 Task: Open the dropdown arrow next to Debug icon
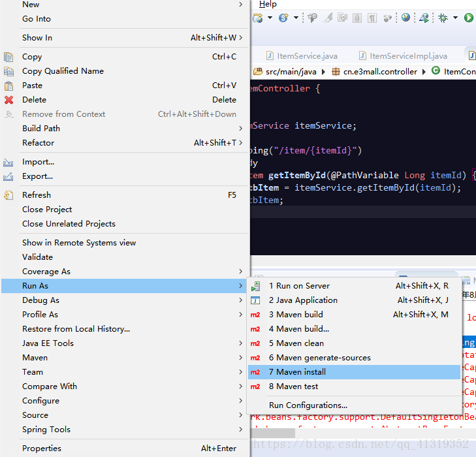(x=455, y=18)
